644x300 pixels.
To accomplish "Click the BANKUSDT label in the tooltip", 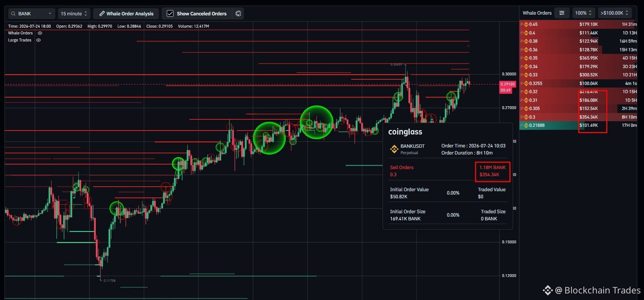I will [413, 146].
